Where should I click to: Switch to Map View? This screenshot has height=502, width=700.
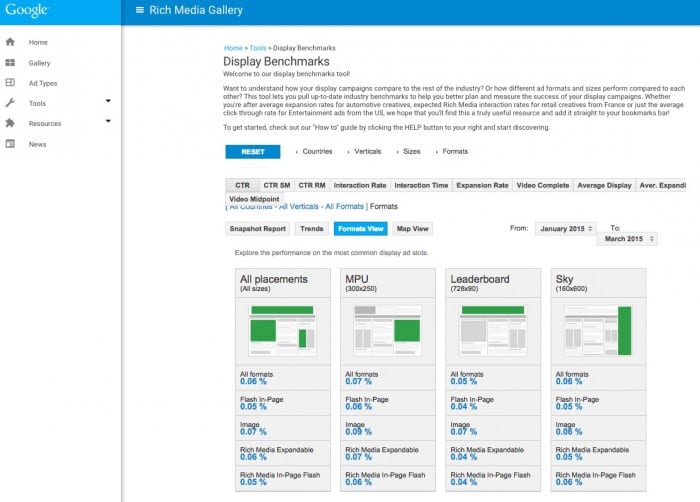pyautogui.click(x=412, y=229)
